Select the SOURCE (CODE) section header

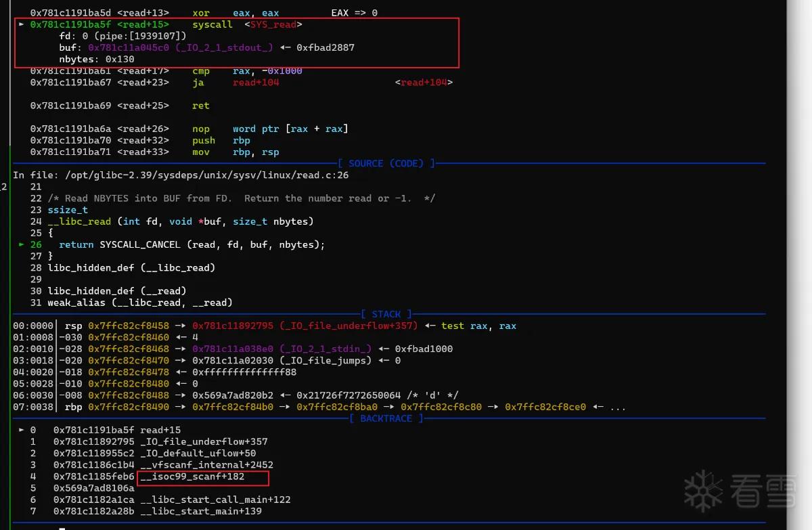click(x=387, y=163)
